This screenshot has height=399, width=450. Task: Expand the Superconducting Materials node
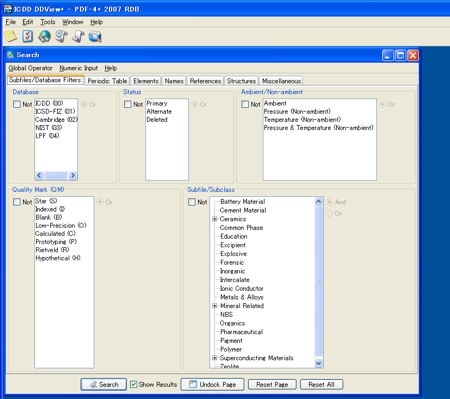tap(215, 358)
